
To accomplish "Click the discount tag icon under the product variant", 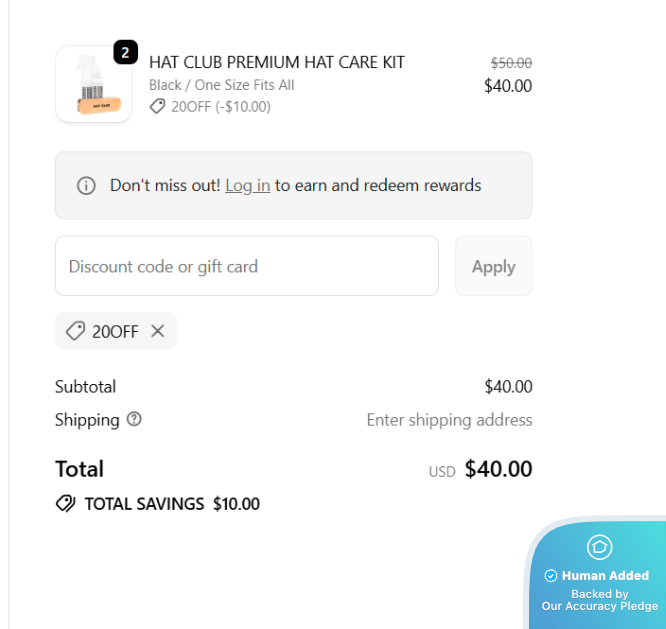I will click(x=157, y=107).
